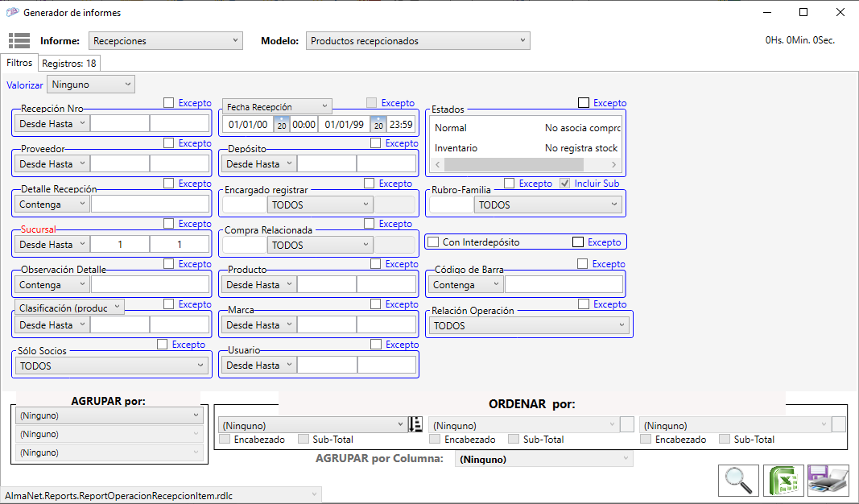Switch to the Registros: 18 tab

(x=69, y=63)
